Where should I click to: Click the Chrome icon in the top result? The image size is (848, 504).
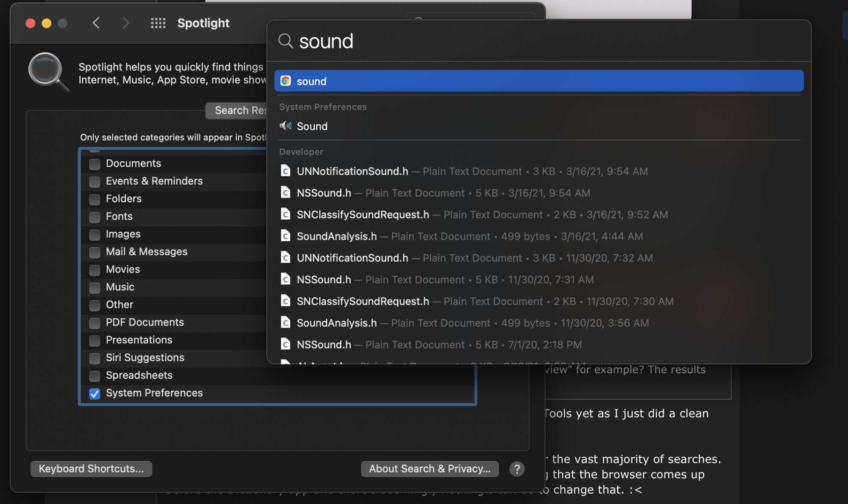(285, 81)
